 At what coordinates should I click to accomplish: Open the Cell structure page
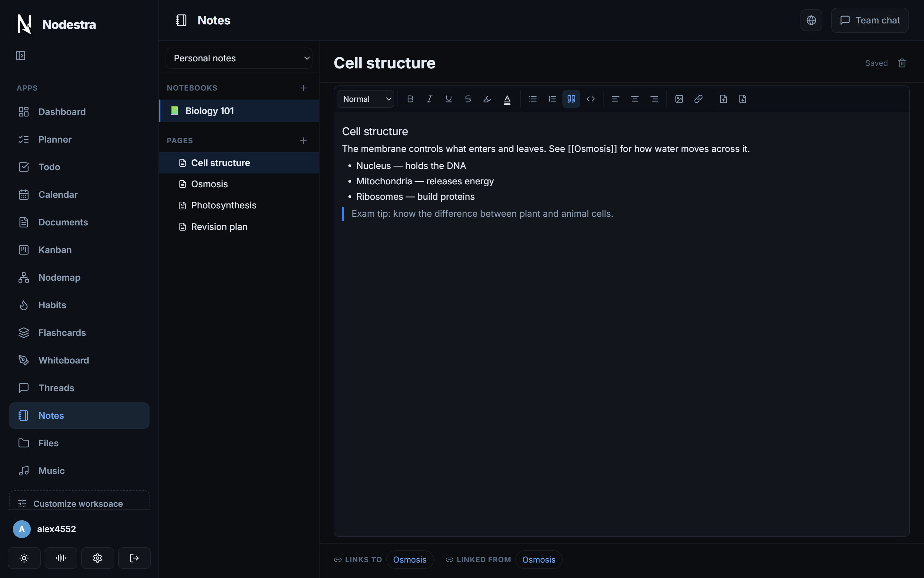coord(239,163)
